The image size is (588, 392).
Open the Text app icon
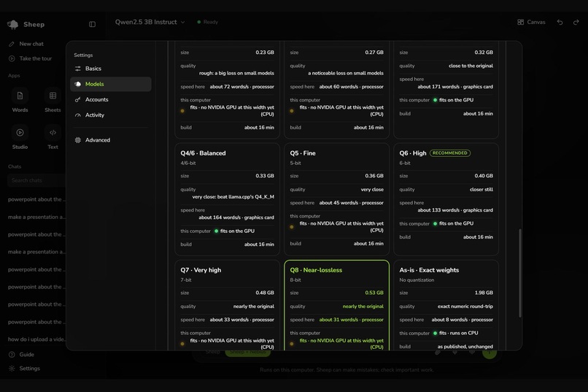tap(53, 132)
